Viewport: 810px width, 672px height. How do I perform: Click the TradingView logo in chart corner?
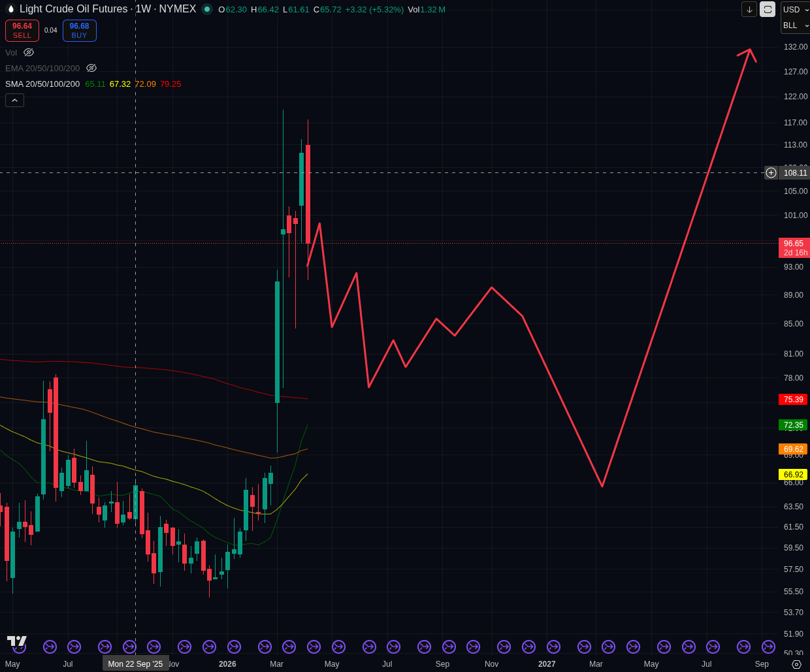[x=17, y=641]
